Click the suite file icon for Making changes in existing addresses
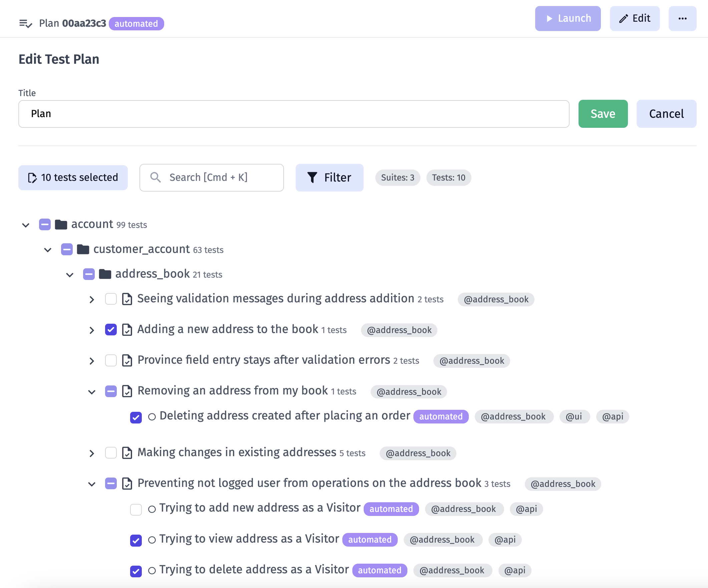This screenshot has width=708, height=588. click(x=127, y=453)
